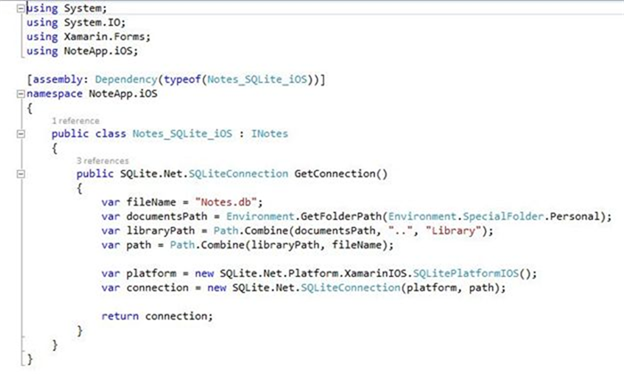Collapse the NoteApp.iOS namespace block
624x374 pixels.
(21, 94)
